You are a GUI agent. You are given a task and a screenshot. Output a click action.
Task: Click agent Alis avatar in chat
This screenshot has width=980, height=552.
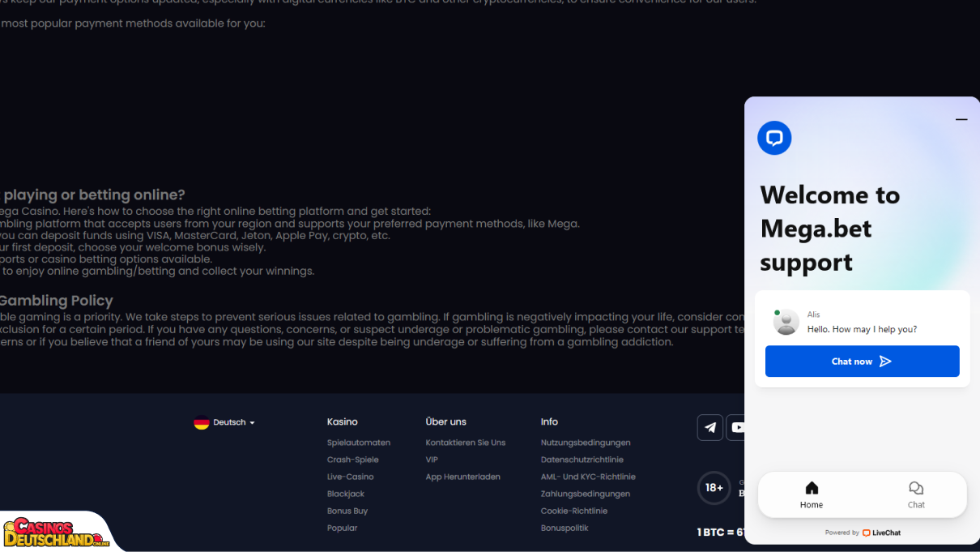[786, 322]
